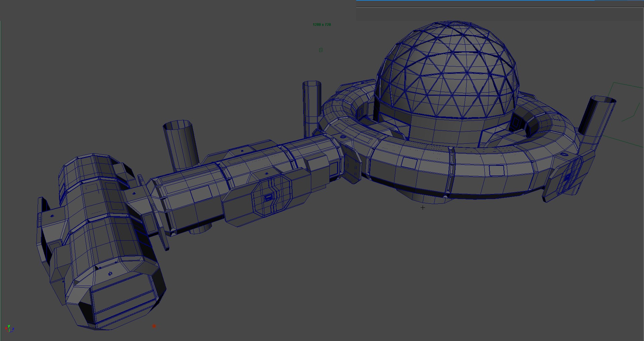The width and height of the screenshot is (644, 341).
Task: Click the XYZ axis orientation gizmo
Action: pos(10,328)
